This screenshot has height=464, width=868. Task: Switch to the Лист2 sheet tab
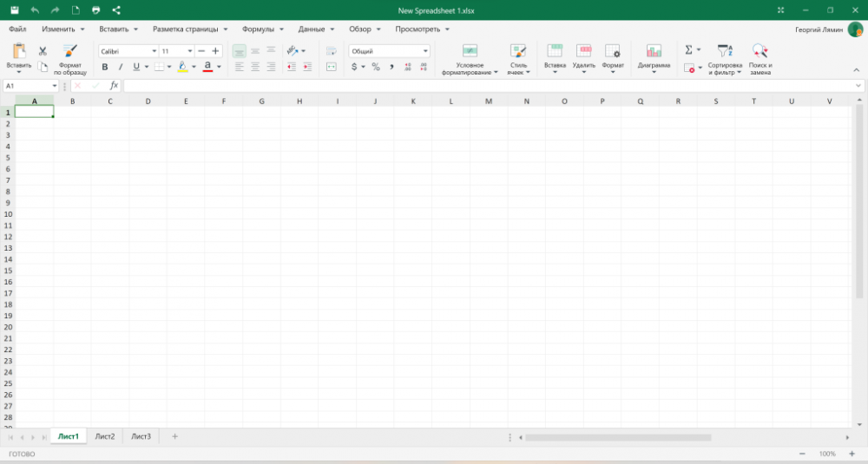click(x=105, y=436)
